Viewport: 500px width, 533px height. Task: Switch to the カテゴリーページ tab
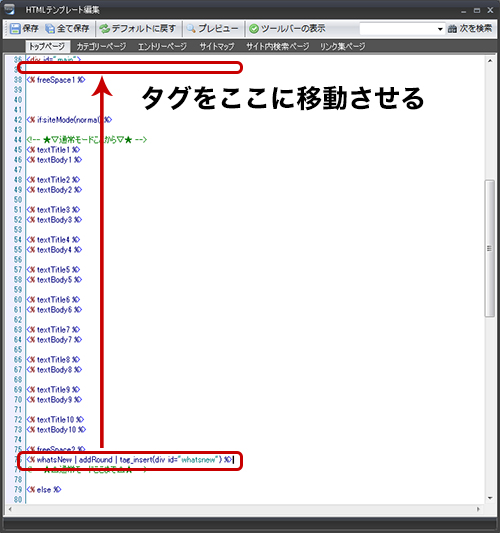click(x=101, y=47)
